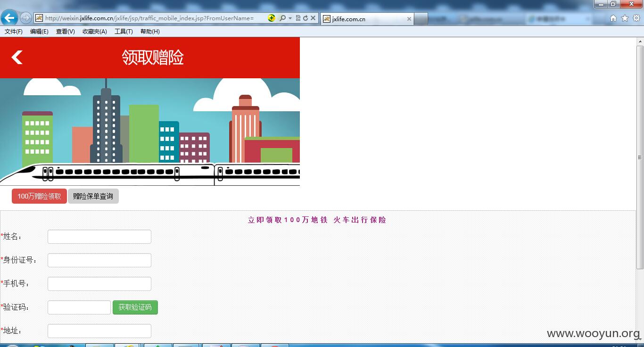Open the 文件(F) menu
This screenshot has width=644, height=347.
[x=14, y=32]
